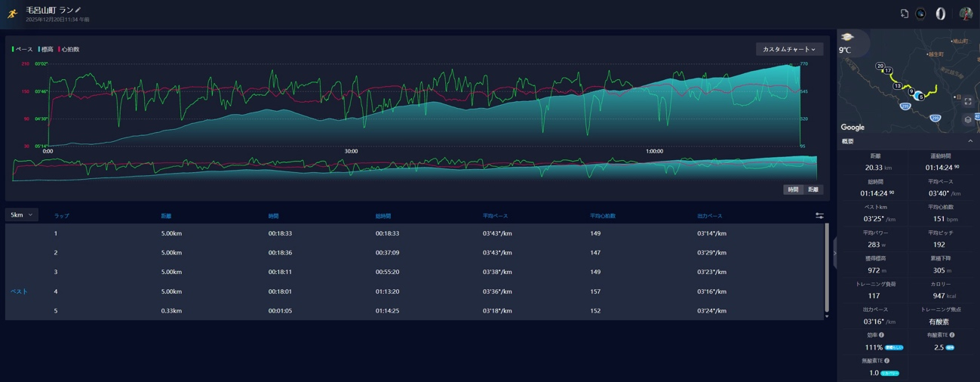This screenshot has height=382, width=980.
Task: Click the ベスト label on lap 4
Action: tap(19, 291)
